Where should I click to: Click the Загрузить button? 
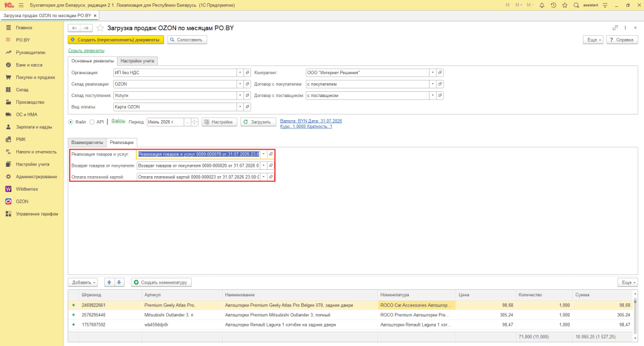(x=258, y=122)
